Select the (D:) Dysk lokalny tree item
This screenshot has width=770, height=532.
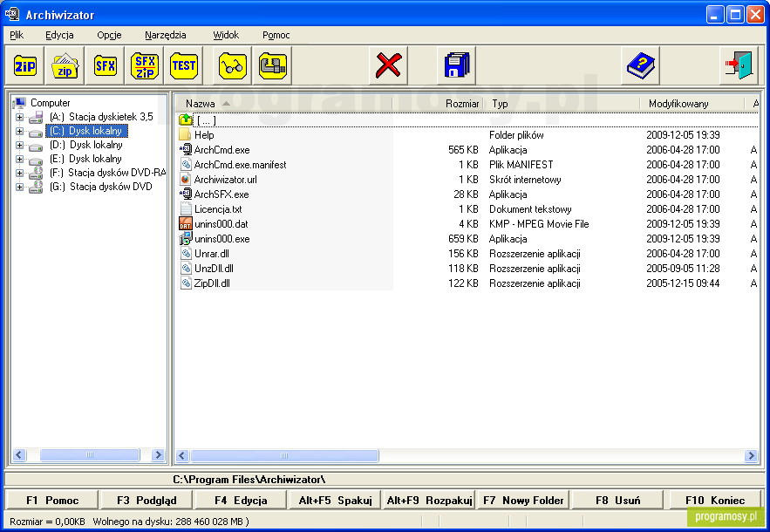pos(86,145)
